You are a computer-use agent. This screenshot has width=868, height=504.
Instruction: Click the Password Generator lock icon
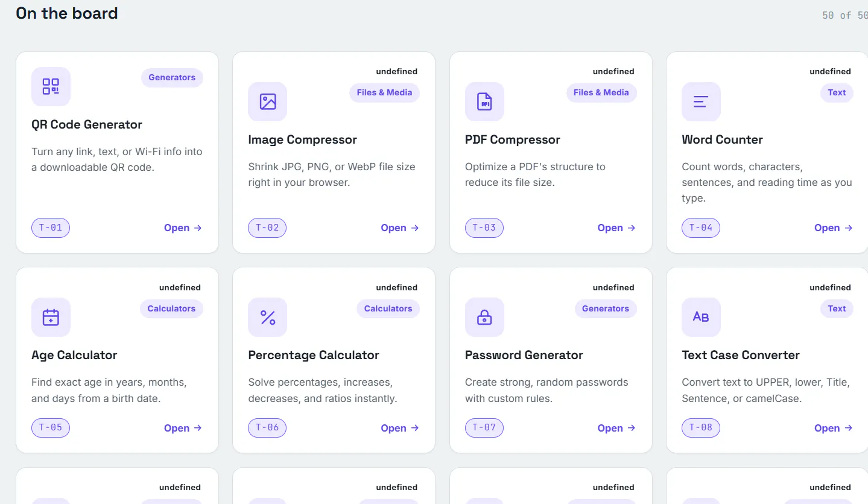pyautogui.click(x=484, y=317)
